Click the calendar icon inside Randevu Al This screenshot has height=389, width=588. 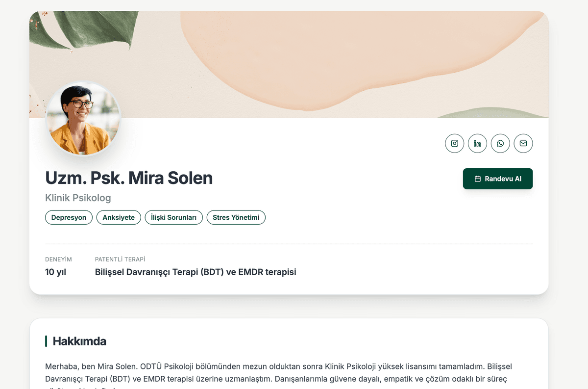tap(478, 179)
